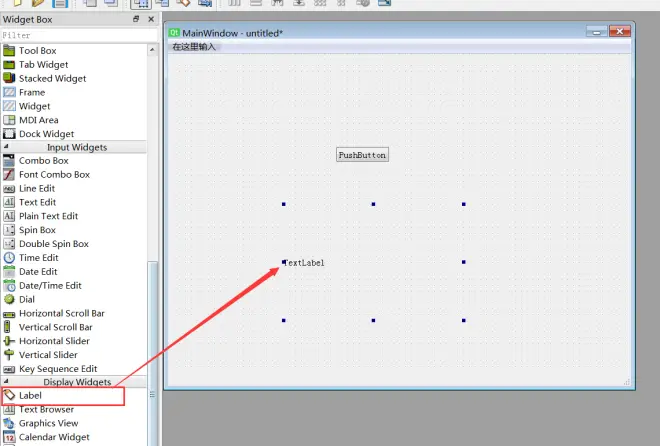The height and width of the screenshot is (446, 660).
Task: Select the Vertical Scroll Bar icon
Action: [x=7, y=327]
